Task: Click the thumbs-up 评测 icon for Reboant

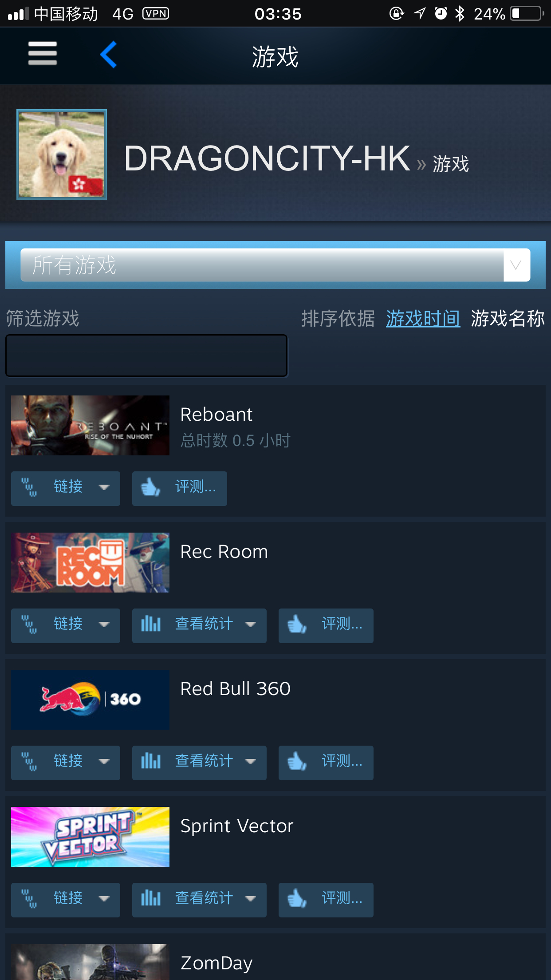Action: click(151, 488)
